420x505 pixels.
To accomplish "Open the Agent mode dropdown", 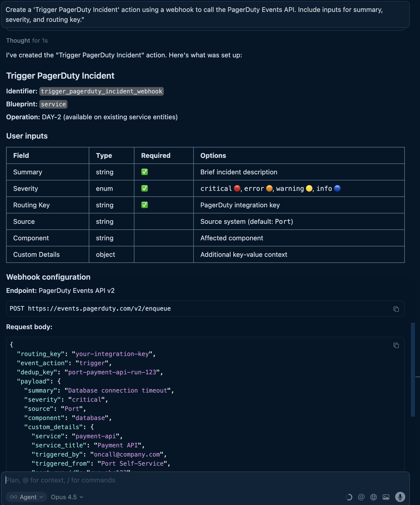I will (x=26, y=497).
